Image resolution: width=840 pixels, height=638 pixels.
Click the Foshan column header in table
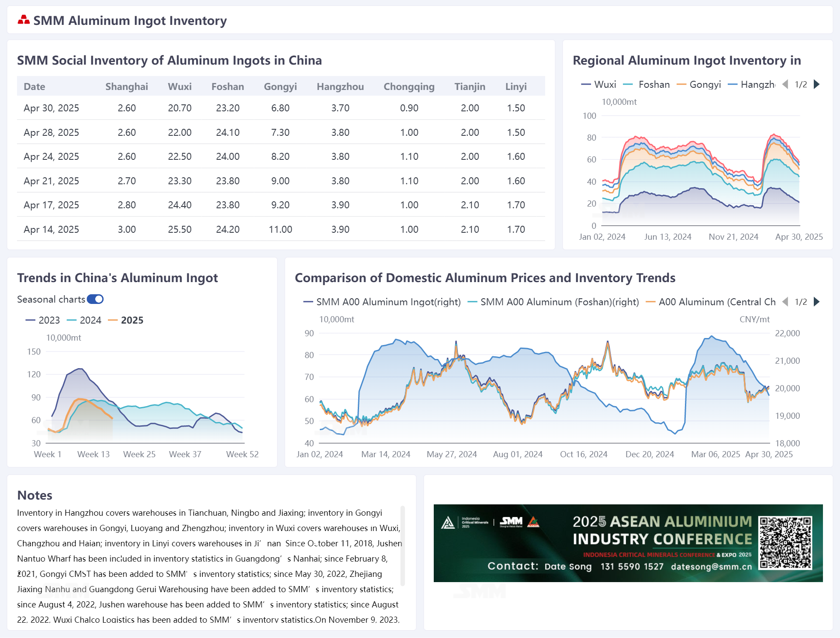(228, 86)
